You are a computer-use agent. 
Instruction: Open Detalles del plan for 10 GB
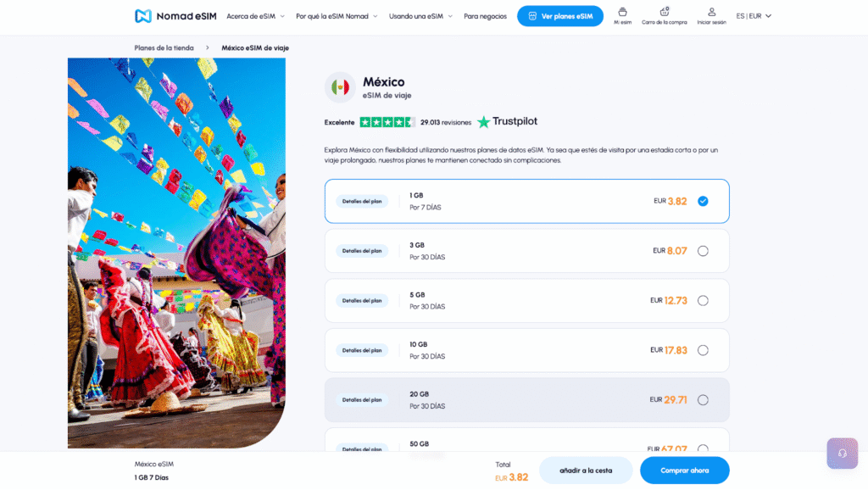tap(362, 350)
